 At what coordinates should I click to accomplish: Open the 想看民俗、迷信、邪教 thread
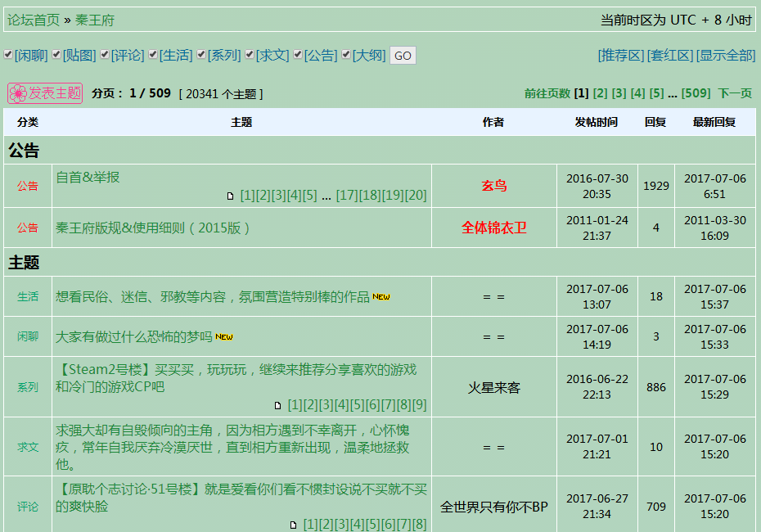coord(213,296)
